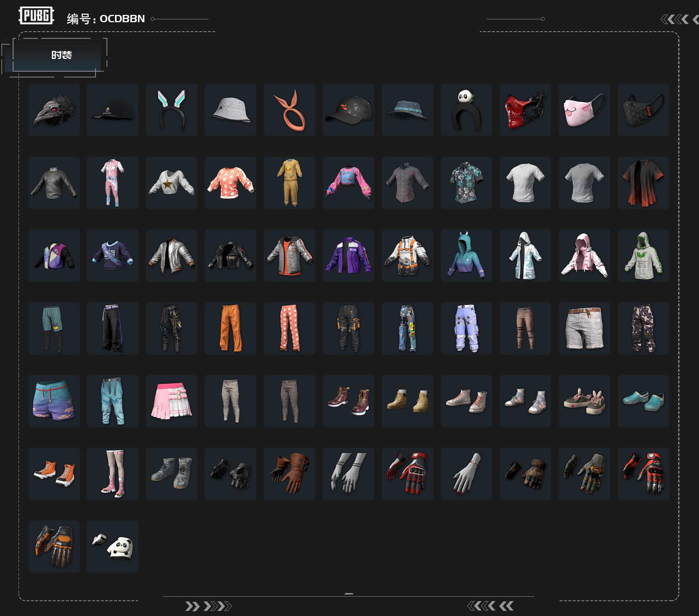The height and width of the screenshot is (616, 699).
Task: Click the pink buckled pleated skirt
Action: (x=171, y=401)
